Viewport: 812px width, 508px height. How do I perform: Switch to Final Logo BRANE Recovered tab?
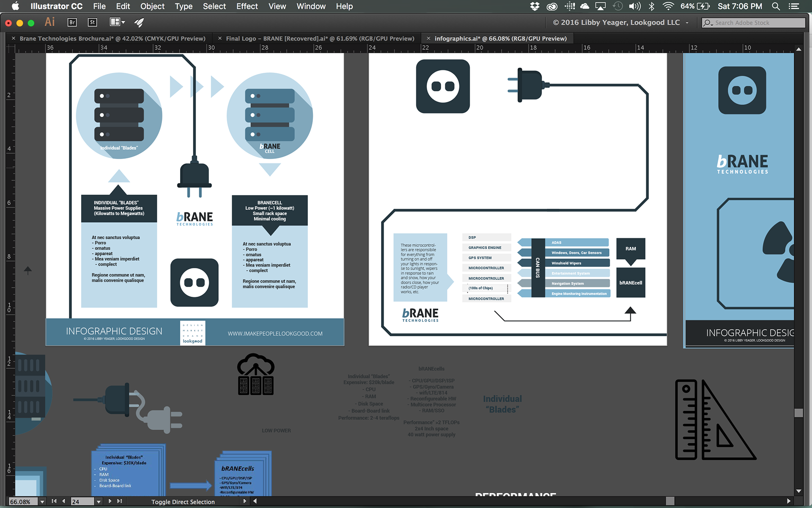(320, 39)
